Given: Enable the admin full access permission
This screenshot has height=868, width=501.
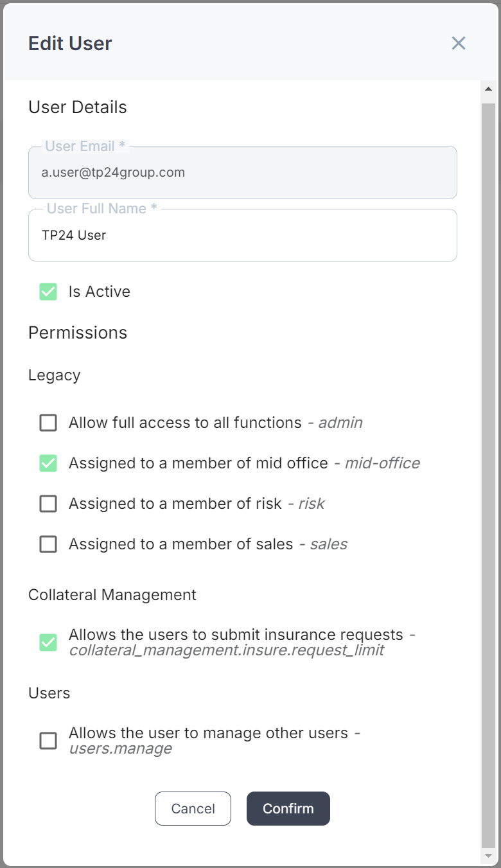Looking at the screenshot, I should coord(48,422).
